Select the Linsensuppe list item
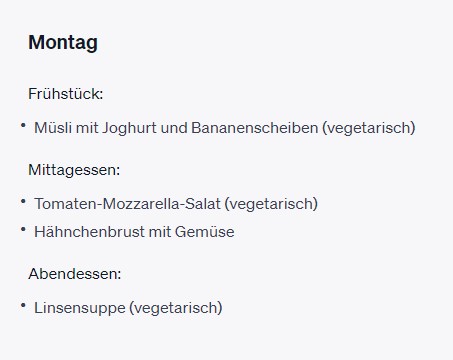Image resolution: width=453 pixels, height=360 pixels. [x=128, y=308]
